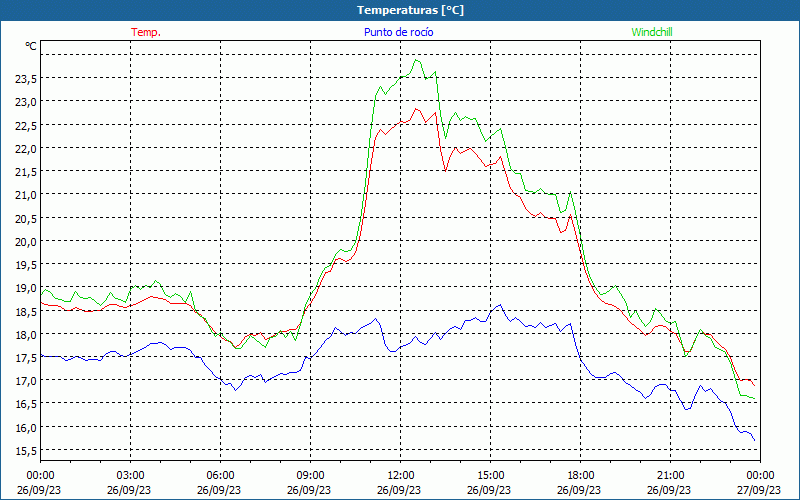Click the 27/09/23 date label
This screenshot has width=800, height=500.
[760, 490]
